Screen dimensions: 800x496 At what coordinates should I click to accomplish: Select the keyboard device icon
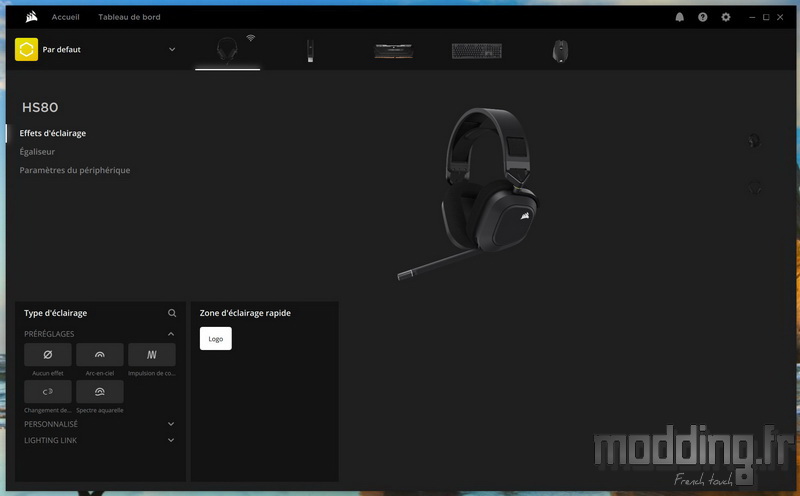coord(477,51)
